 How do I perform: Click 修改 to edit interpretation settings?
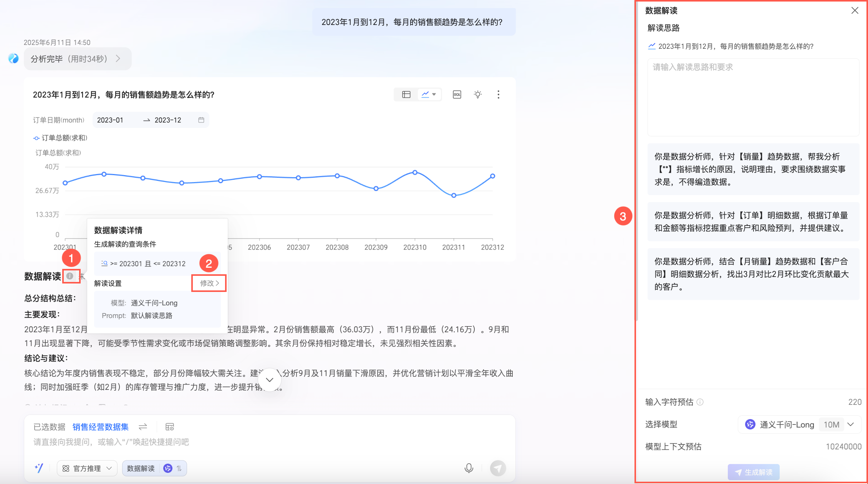tap(209, 283)
